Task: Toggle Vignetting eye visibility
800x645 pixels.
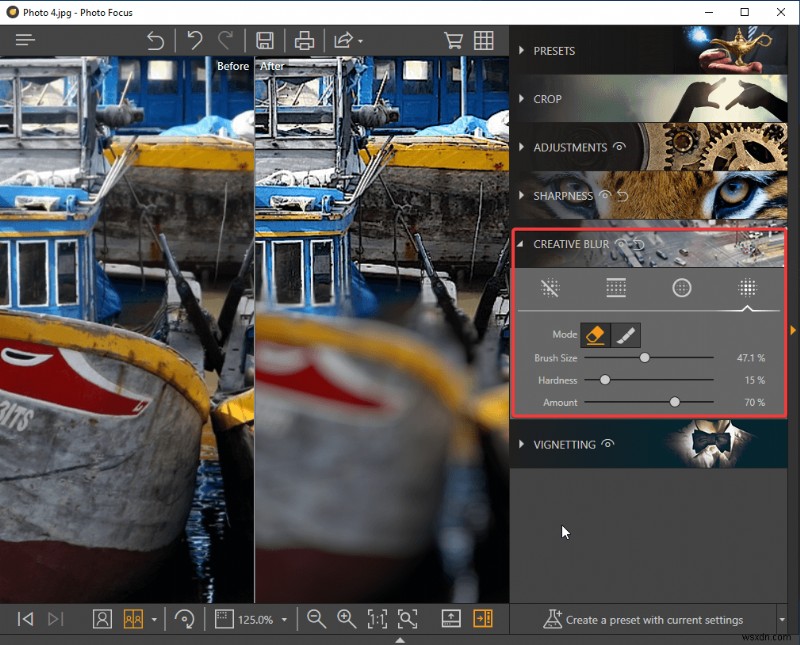Action: (x=607, y=443)
